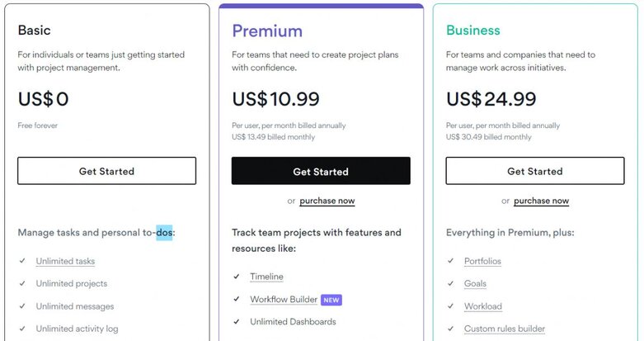This screenshot has height=341, width=644.
Task: Click checkmark icon beside Unlimited activity log
Action: [x=21, y=329]
